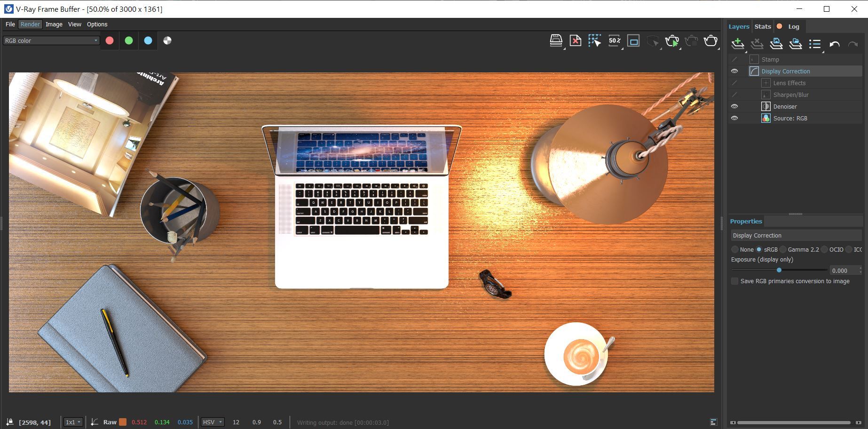
Task: Click the redo layer action arrow
Action: pyautogui.click(x=853, y=44)
